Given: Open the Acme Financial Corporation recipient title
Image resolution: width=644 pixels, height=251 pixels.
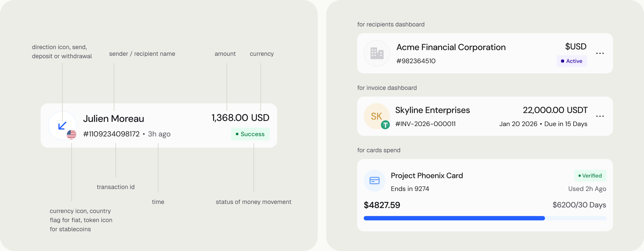Looking at the screenshot, I should click(x=451, y=47).
